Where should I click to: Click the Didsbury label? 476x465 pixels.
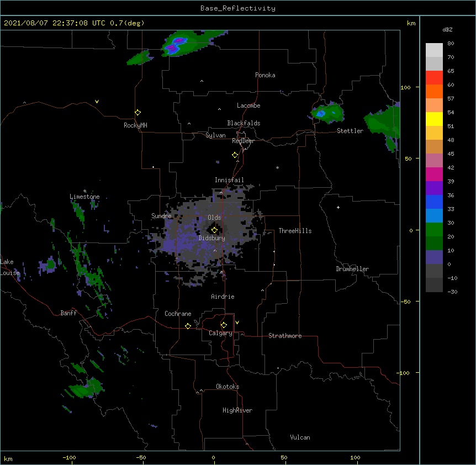212,238
